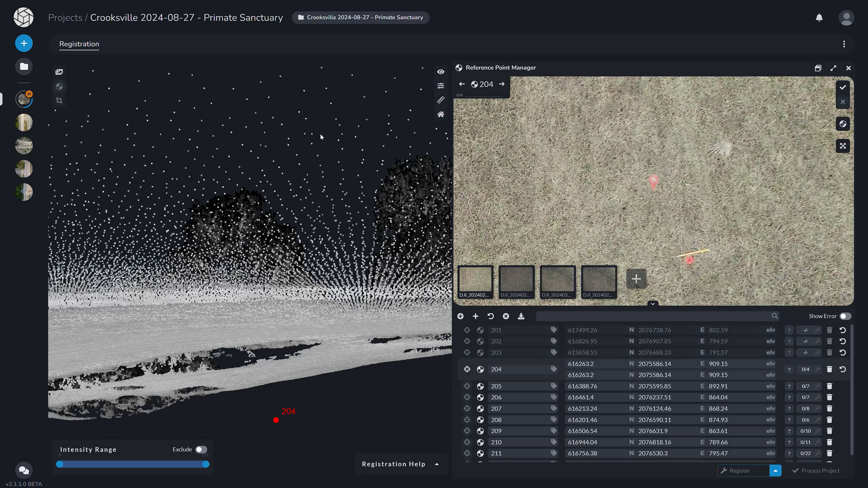Select the image gallery tool in viewer toolbar
868x488 pixels.
(x=59, y=71)
